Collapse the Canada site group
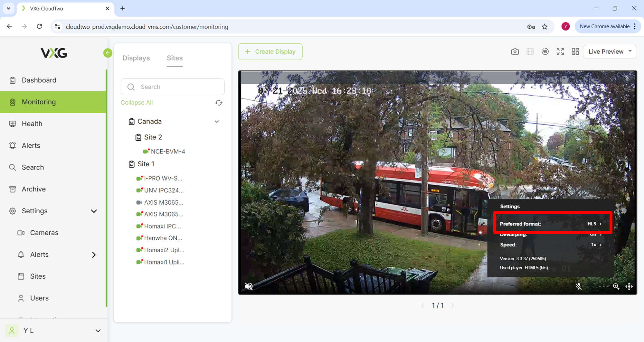The height and width of the screenshot is (342, 644). pos(217,122)
